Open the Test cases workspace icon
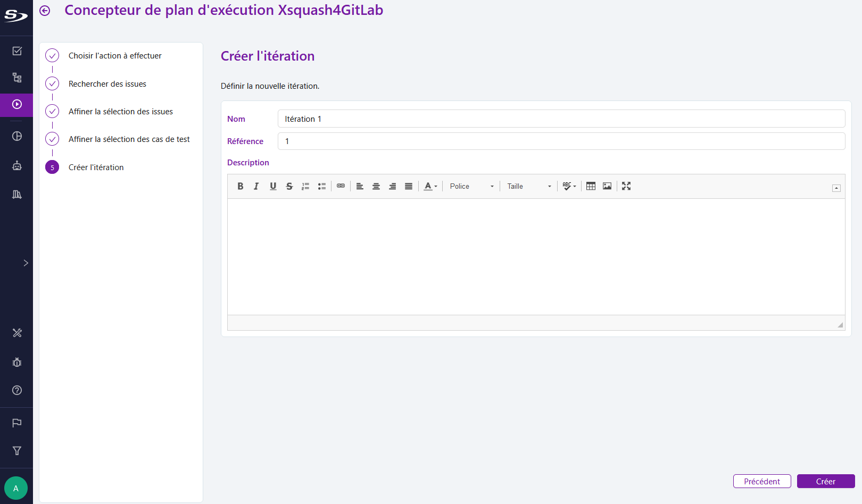The height and width of the screenshot is (504, 862). pyautogui.click(x=17, y=78)
